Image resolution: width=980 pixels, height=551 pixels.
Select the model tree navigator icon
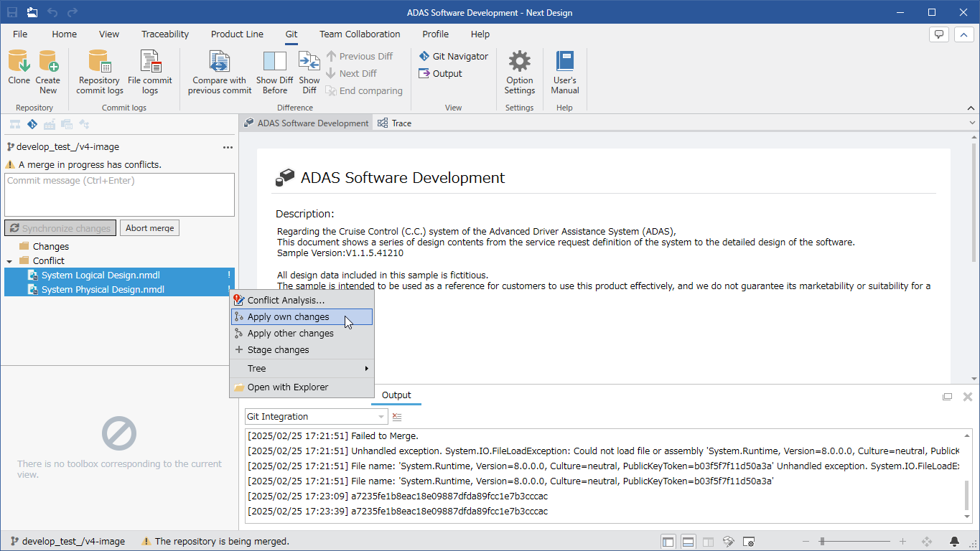coord(14,124)
